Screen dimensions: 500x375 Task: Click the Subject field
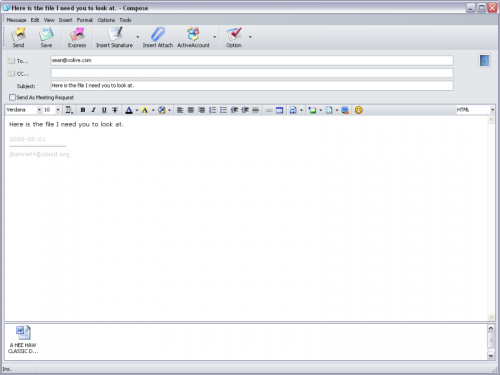252,86
